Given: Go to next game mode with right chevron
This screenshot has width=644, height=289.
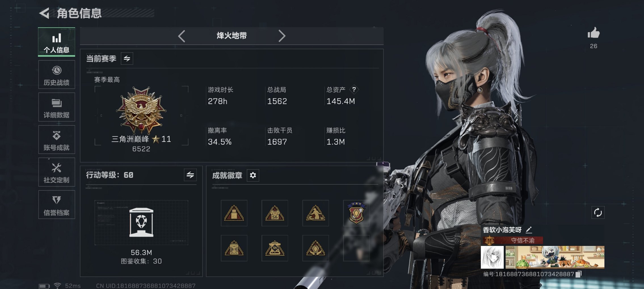Looking at the screenshot, I should (281, 36).
